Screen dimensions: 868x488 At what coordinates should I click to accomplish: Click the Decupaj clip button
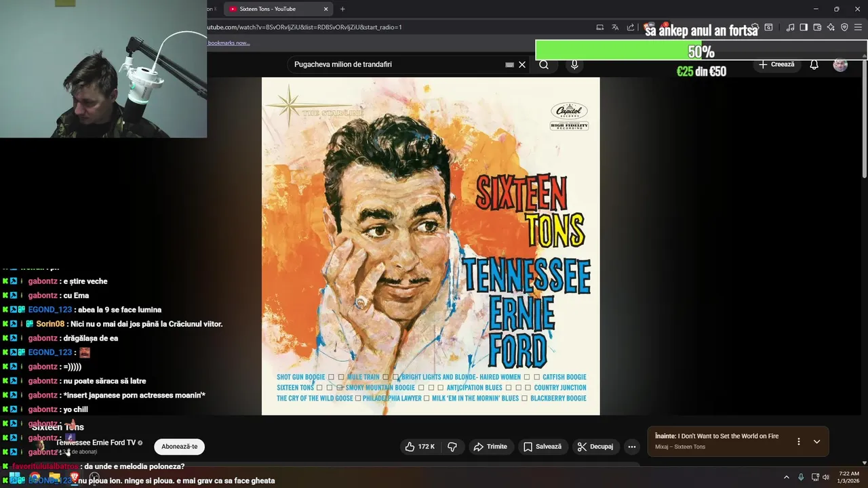click(x=595, y=447)
